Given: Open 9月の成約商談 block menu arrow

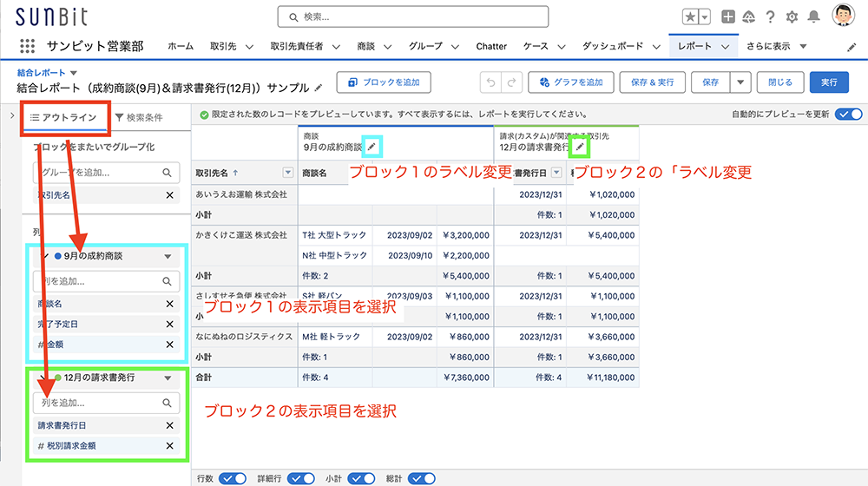Looking at the screenshot, I should pos(168,256).
